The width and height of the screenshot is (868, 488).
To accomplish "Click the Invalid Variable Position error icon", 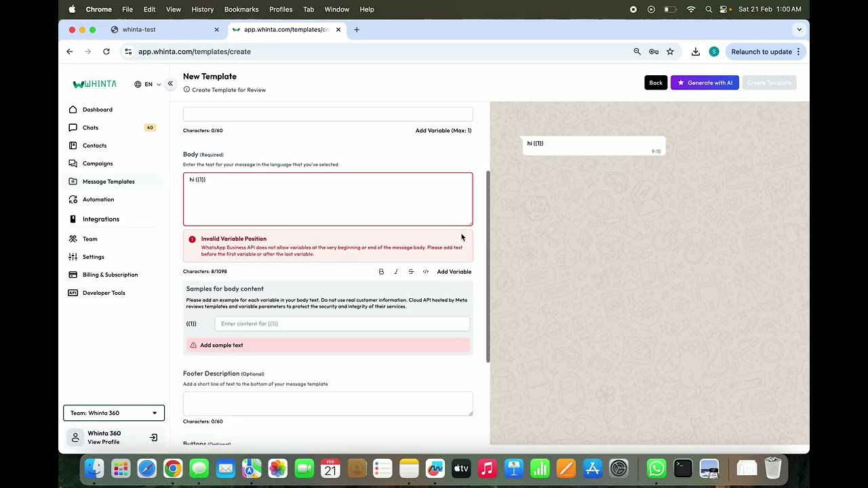I will (192, 239).
